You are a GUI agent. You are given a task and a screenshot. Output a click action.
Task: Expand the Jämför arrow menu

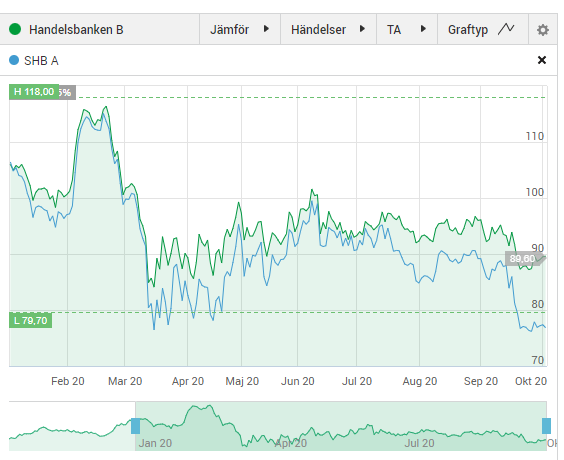(266, 29)
